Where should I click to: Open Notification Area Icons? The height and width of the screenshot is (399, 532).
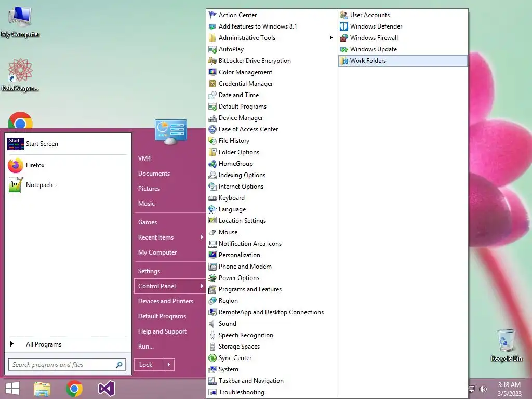(x=271, y=244)
